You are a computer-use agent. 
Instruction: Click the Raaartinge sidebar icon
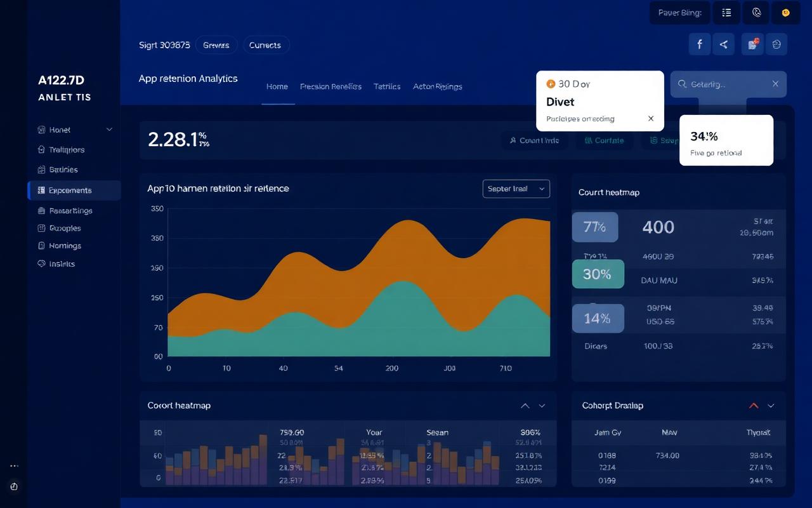click(x=42, y=210)
